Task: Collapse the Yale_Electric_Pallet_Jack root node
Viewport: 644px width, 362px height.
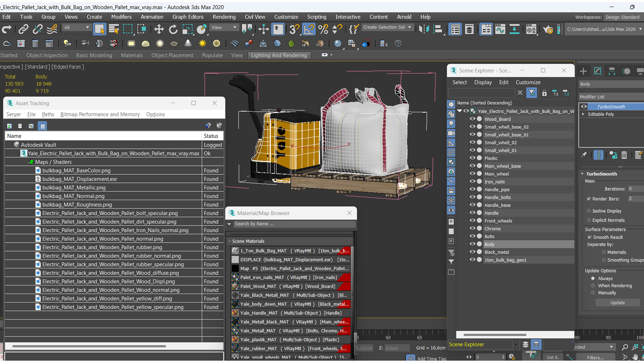Action: point(460,111)
